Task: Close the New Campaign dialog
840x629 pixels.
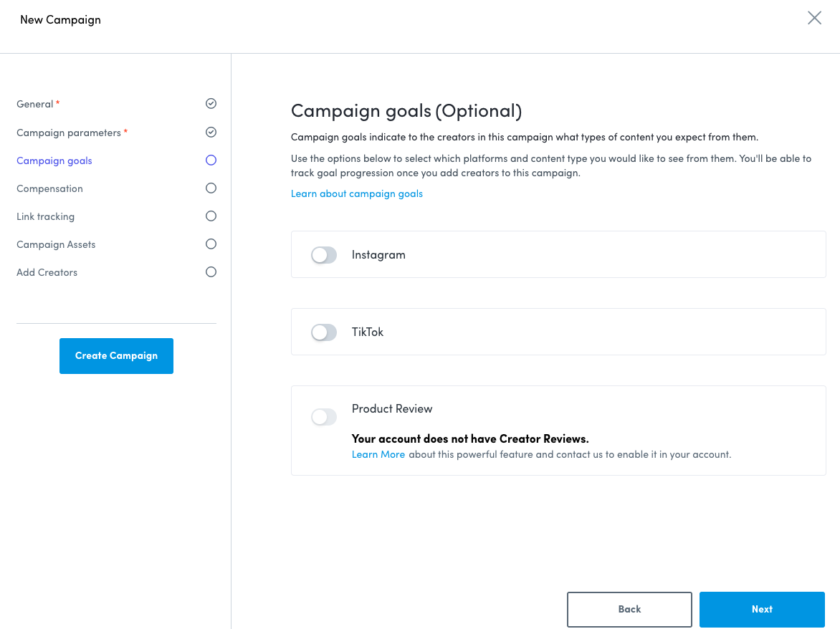Action: point(814,18)
